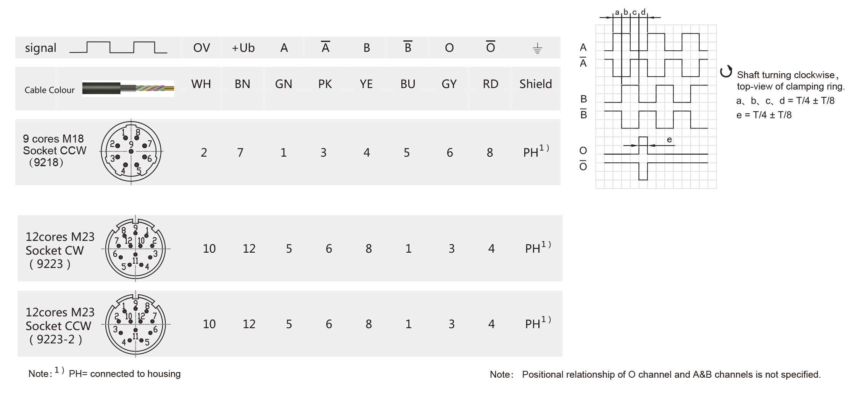Click the OV column header

point(201,48)
